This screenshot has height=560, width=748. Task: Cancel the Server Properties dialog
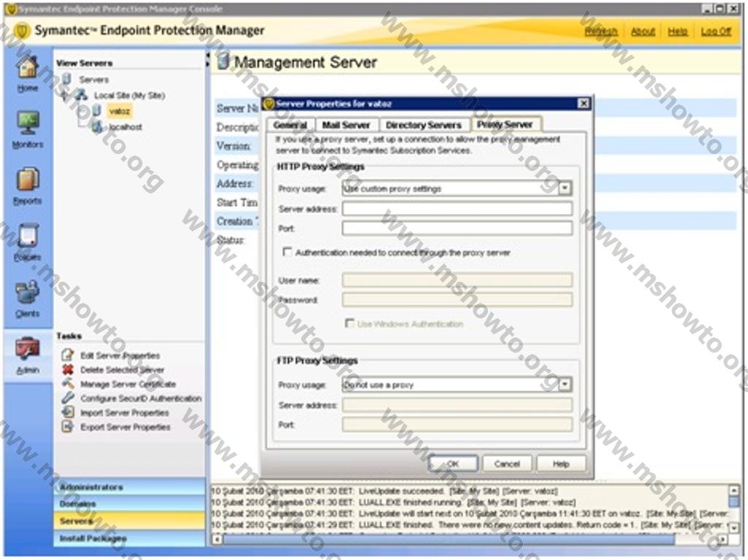507,464
